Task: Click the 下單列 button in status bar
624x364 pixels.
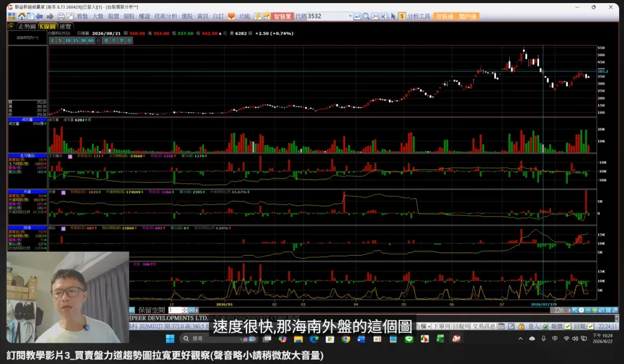Action: [441, 326]
